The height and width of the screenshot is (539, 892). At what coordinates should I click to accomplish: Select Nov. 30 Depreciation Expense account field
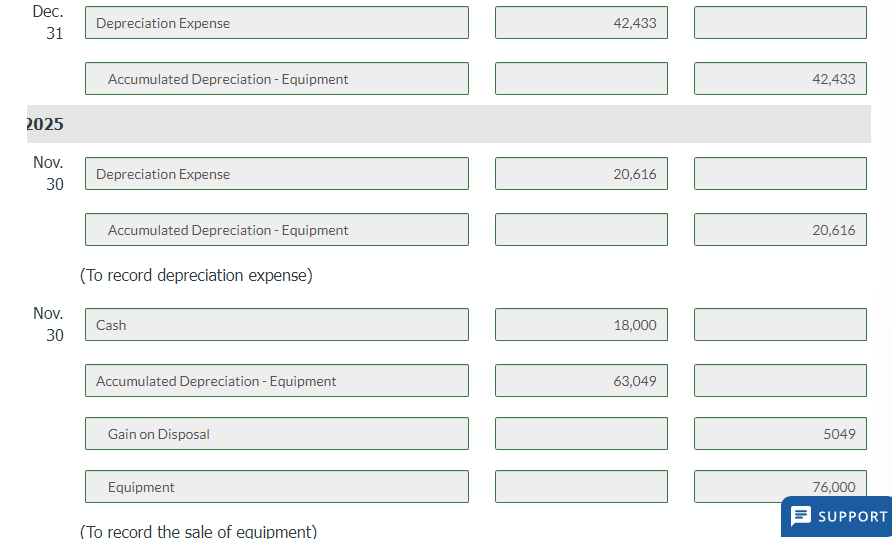[x=277, y=174]
